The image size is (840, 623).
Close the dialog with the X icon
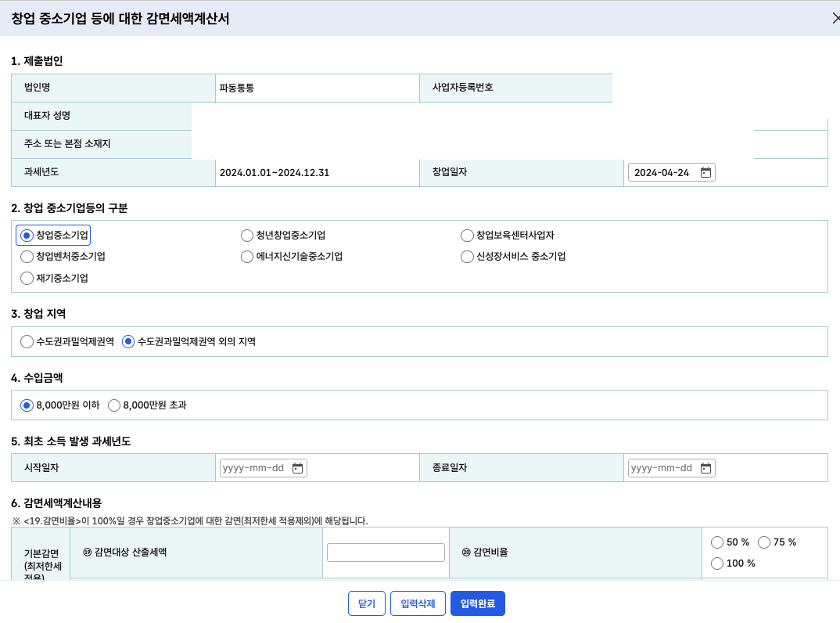coord(835,19)
